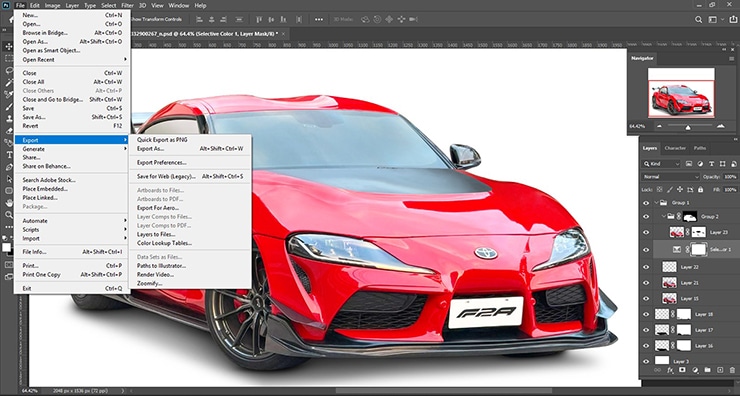Select the Hand tool
The width and height of the screenshot is (740, 396).
(x=8, y=203)
